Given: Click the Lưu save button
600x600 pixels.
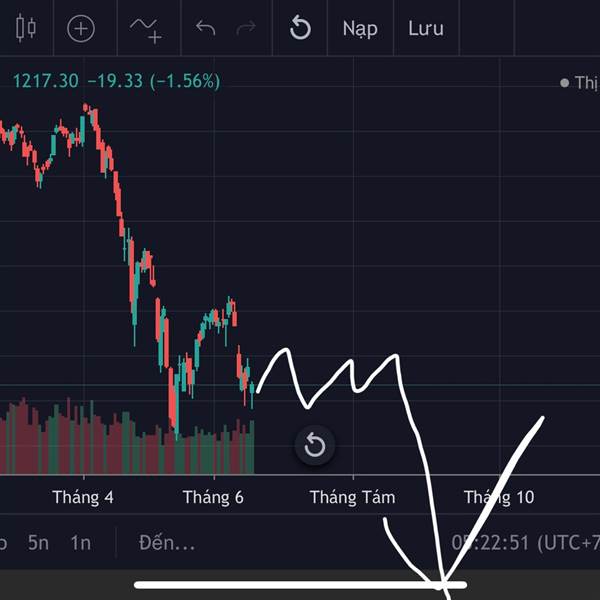Looking at the screenshot, I should [426, 28].
